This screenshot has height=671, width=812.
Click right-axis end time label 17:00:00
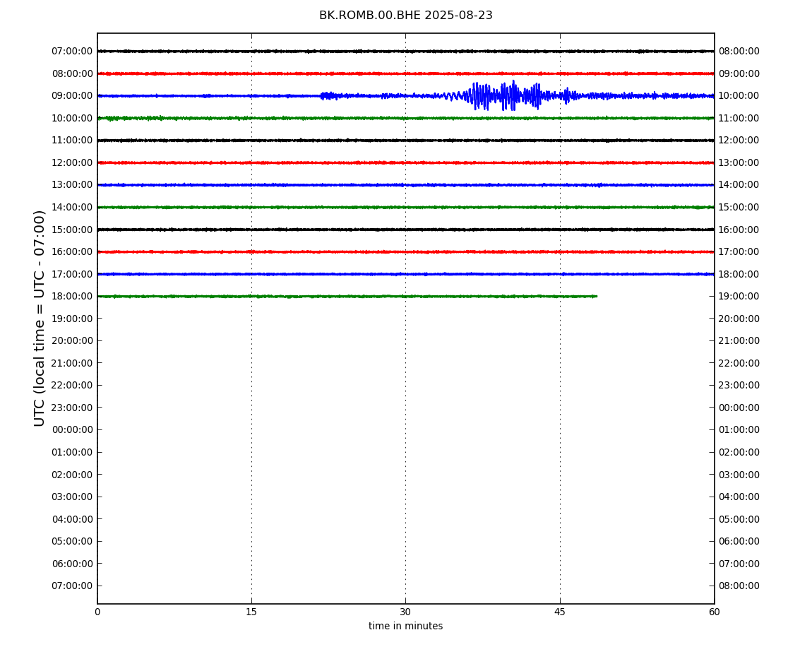739,252
